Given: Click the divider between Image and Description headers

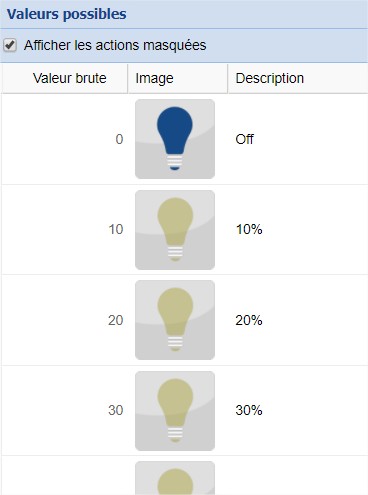Looking at the screenshot, I should (x=228, y=78).
